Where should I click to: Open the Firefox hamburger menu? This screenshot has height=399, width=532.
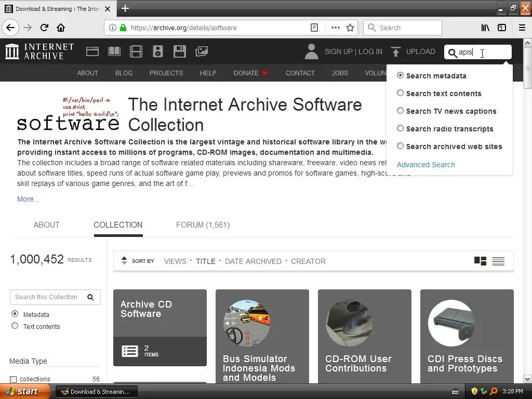pos(522,28)
